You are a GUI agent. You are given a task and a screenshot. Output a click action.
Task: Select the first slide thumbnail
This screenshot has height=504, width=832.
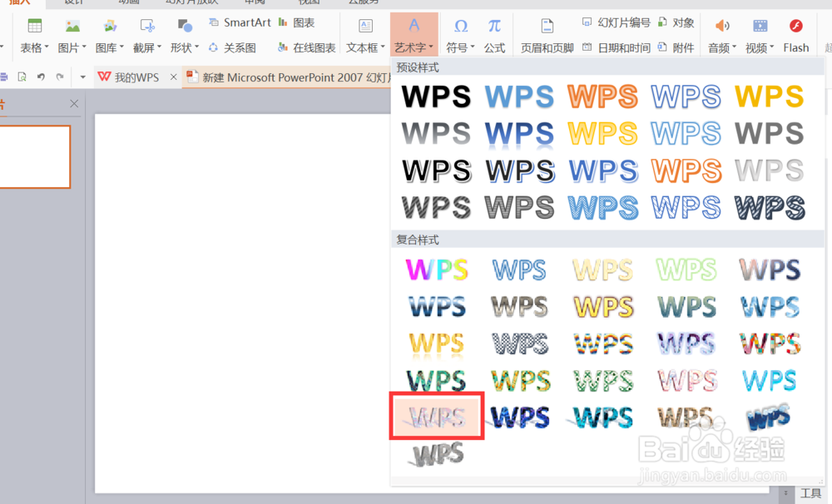point(34,156)
